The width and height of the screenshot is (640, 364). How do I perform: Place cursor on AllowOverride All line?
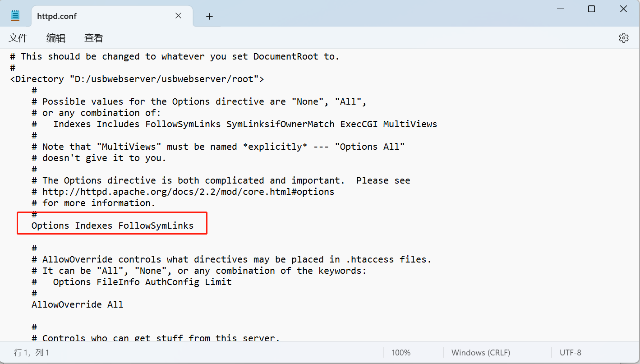77,304
